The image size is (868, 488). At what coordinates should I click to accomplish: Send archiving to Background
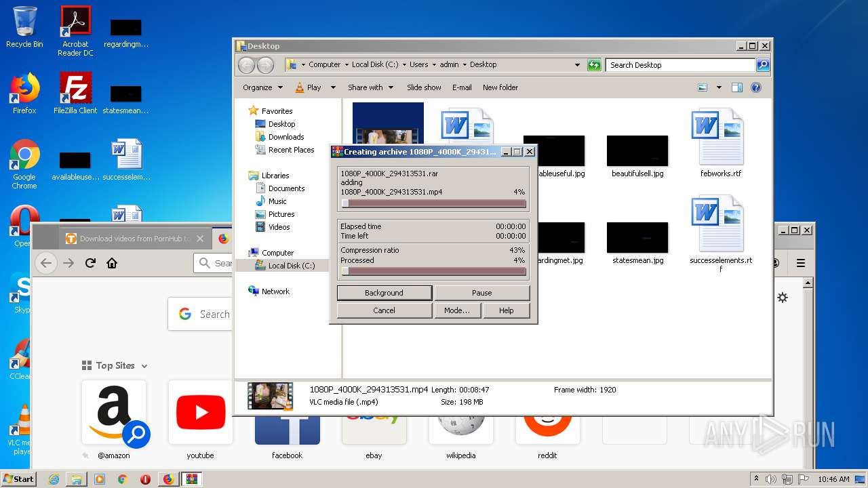pyautogui.click(x=384, y=293)
